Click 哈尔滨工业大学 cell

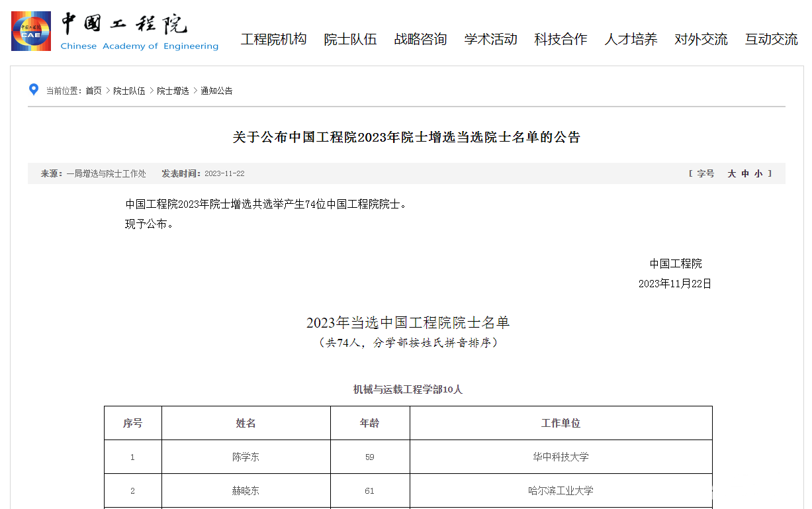(561, 490)
